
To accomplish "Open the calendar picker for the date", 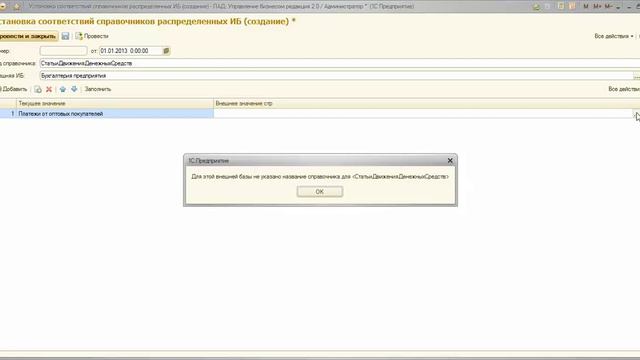I will 166,51.
